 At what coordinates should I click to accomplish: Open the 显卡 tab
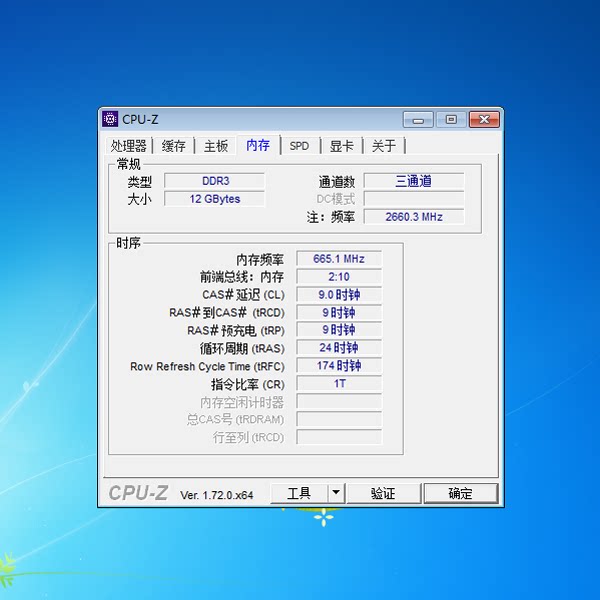click(x=341, y=146)
